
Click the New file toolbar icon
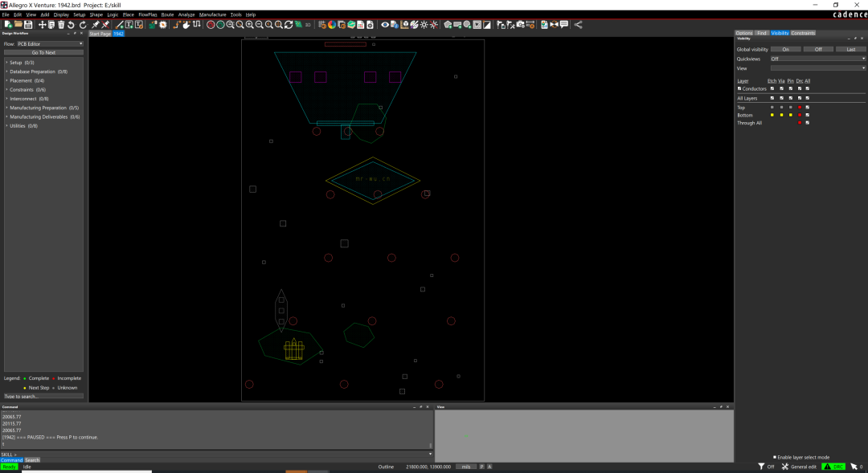[8, 24]
